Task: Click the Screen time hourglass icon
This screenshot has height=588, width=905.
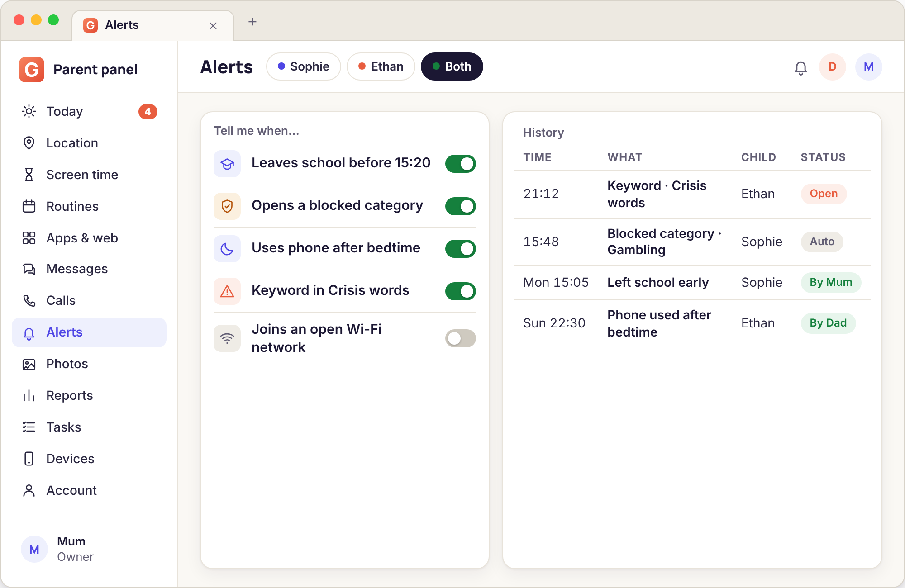Action: (29, 175)
